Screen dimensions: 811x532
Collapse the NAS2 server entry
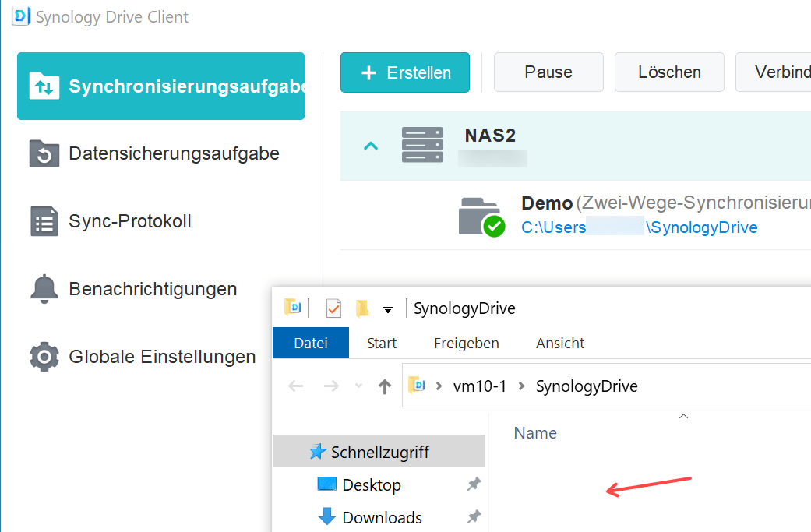tap(372, 146)
